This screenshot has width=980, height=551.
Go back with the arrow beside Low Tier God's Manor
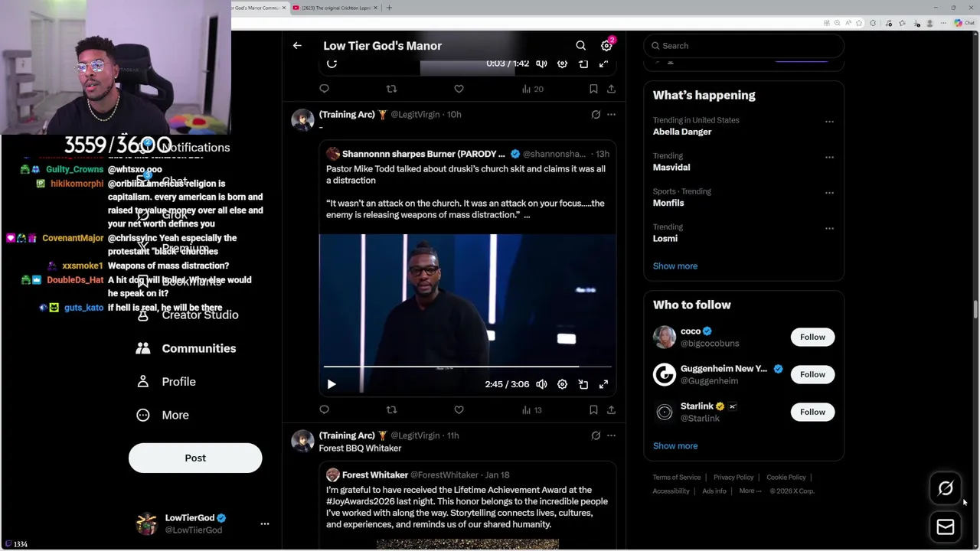click(x=297, y=46)
